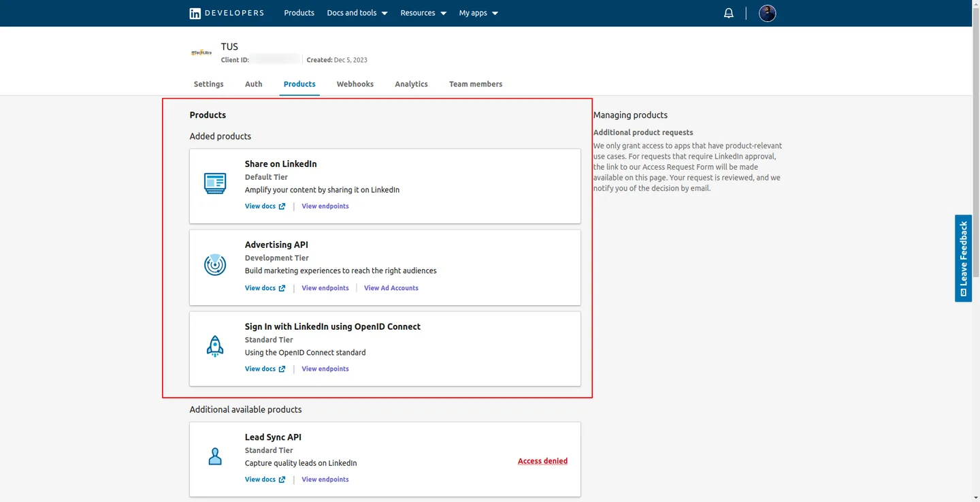980x502 pixels.
Task: Switch to the Auth tab
Action: 253,84
